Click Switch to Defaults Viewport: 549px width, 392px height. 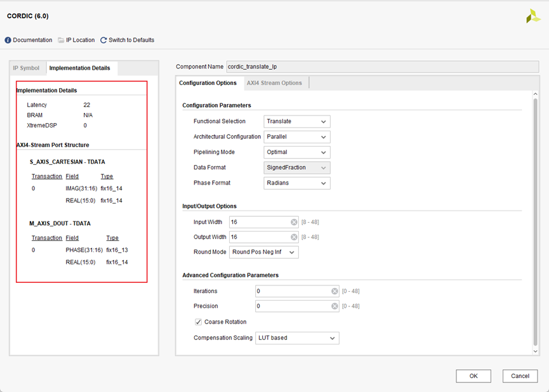click(x=131, y=40)
